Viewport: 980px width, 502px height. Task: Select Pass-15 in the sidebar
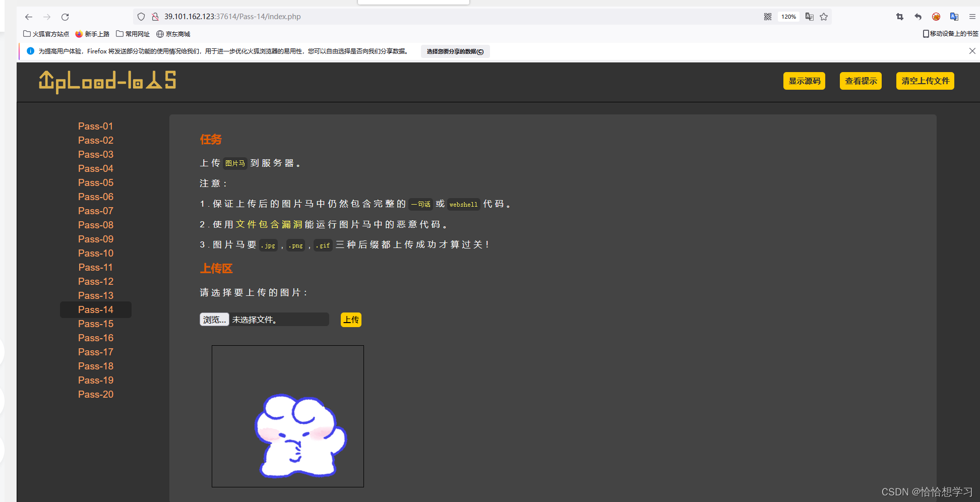coord(96,324)
